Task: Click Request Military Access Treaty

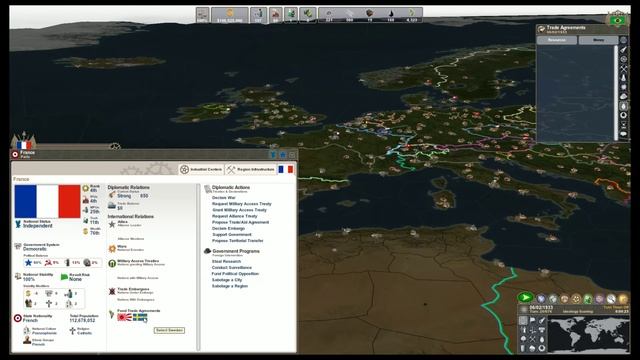Action: 242,204
